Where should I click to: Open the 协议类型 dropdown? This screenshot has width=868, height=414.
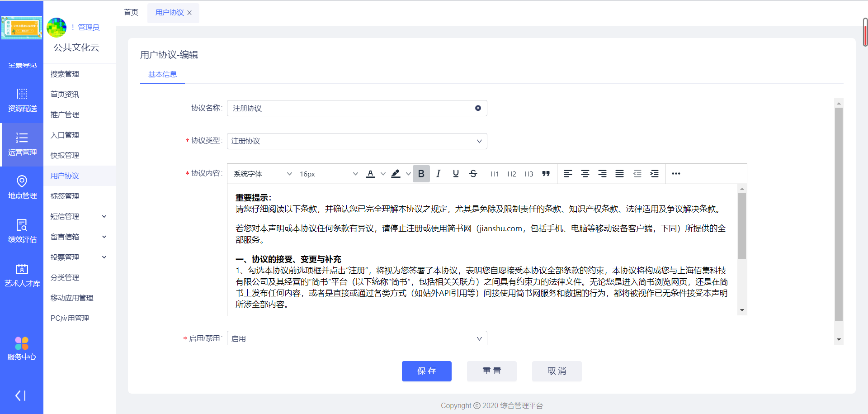pyautogui.click(x=357, y=141)
